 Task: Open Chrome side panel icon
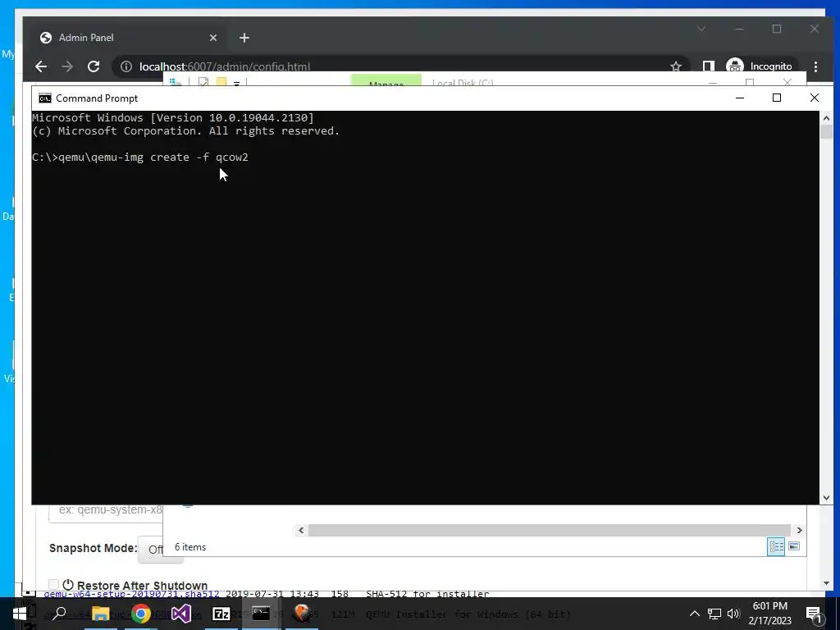[708, 66]
